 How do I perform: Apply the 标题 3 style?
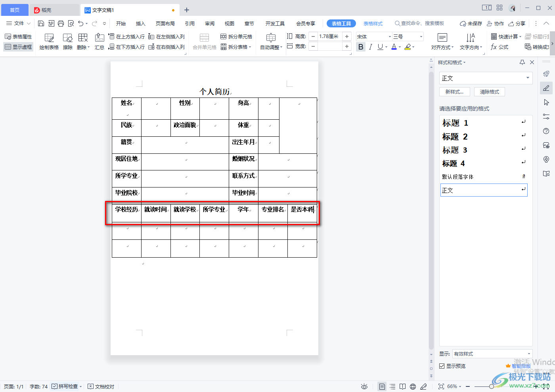click(x=484, y=150)
